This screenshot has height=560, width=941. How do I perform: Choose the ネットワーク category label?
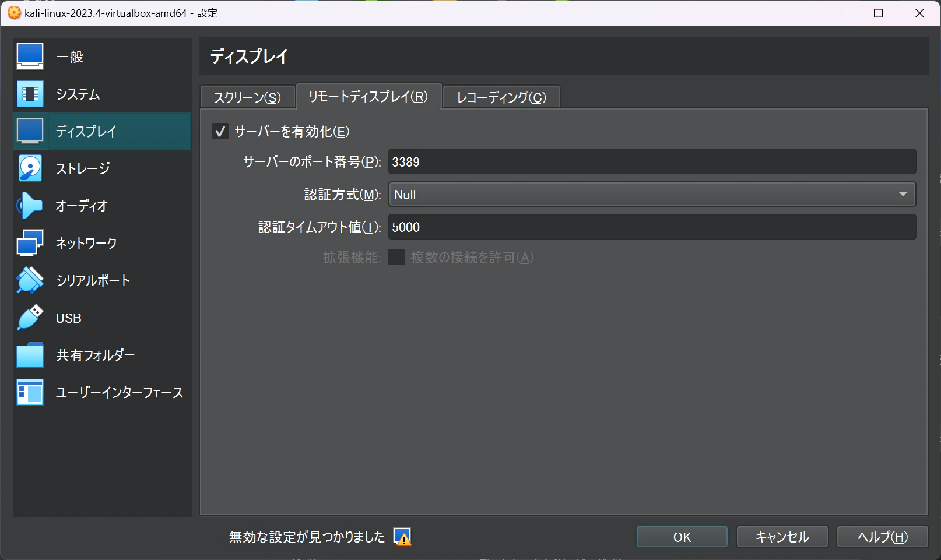(86, 243)
